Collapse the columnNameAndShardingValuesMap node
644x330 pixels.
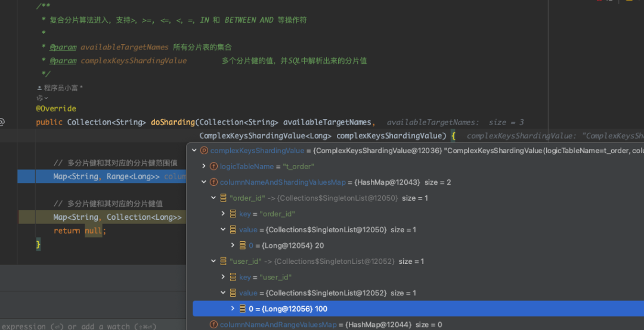click(x=203, y=182)
